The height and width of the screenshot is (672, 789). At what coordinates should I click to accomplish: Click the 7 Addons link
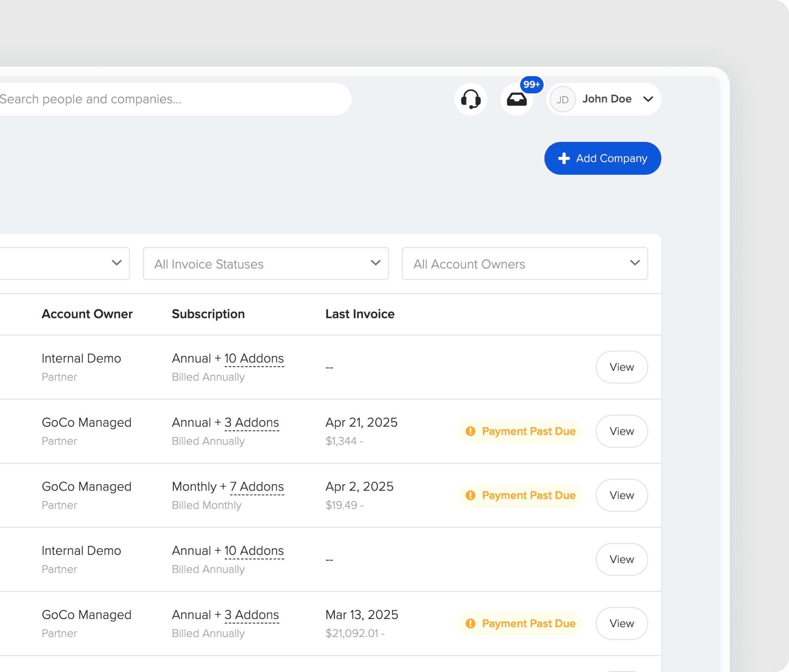point(257,487)
